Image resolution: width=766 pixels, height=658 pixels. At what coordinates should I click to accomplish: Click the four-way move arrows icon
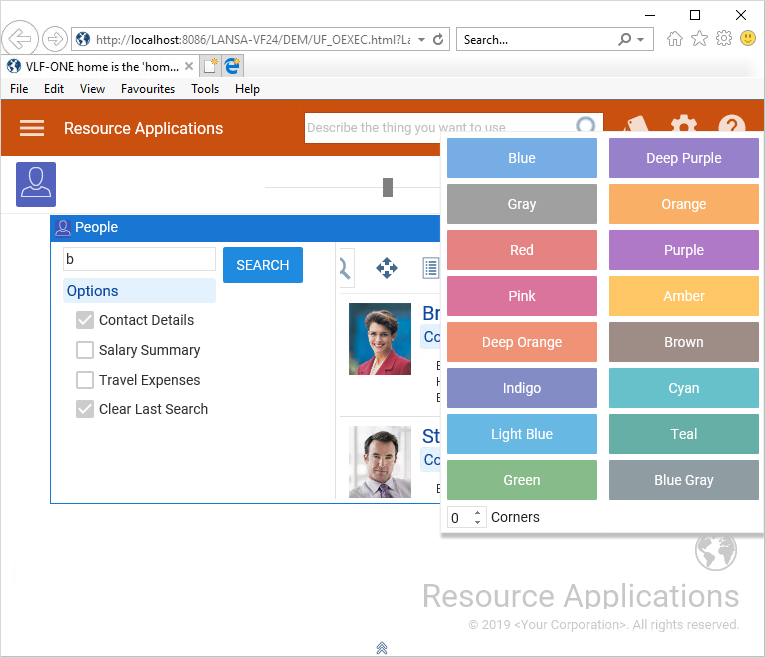point(387,267)
